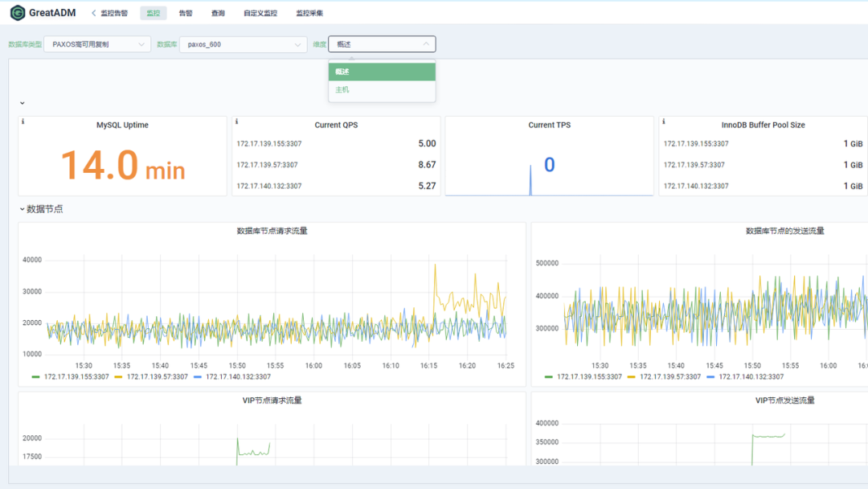Select 主机 from the dimension list
This screenshot has height=489, width=868.
(x=342, y=90)
